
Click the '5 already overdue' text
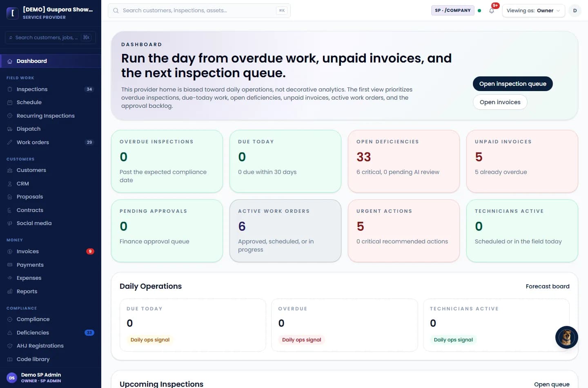[x=501, y=172]
